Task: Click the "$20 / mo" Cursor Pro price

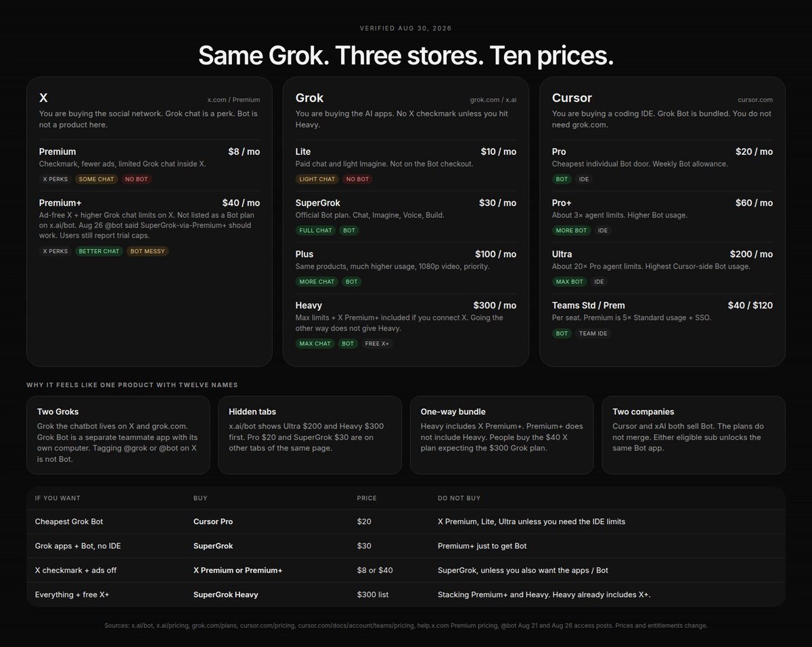Action: (754, 152)
